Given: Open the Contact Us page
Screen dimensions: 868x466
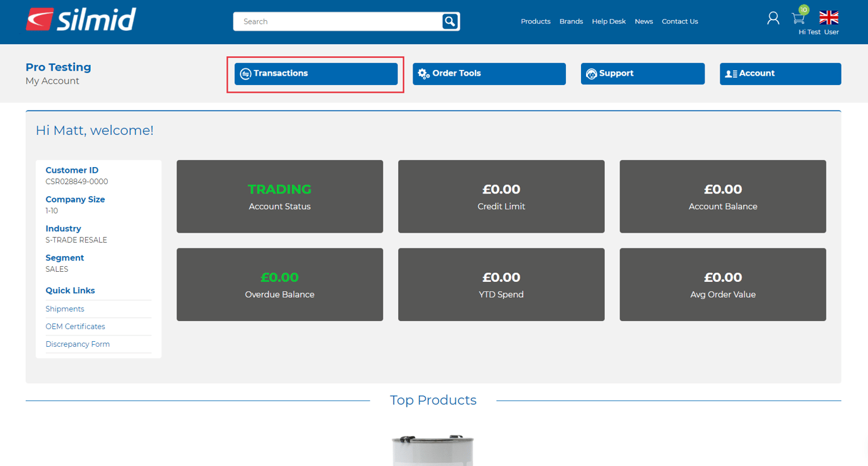Looking at the screenshot, I should 679,21.
